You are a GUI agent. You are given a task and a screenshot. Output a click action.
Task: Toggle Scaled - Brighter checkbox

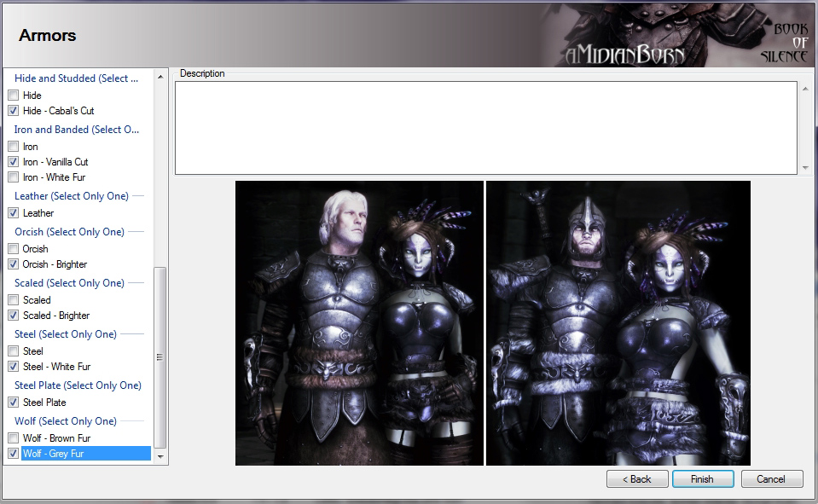coord(14,316)
